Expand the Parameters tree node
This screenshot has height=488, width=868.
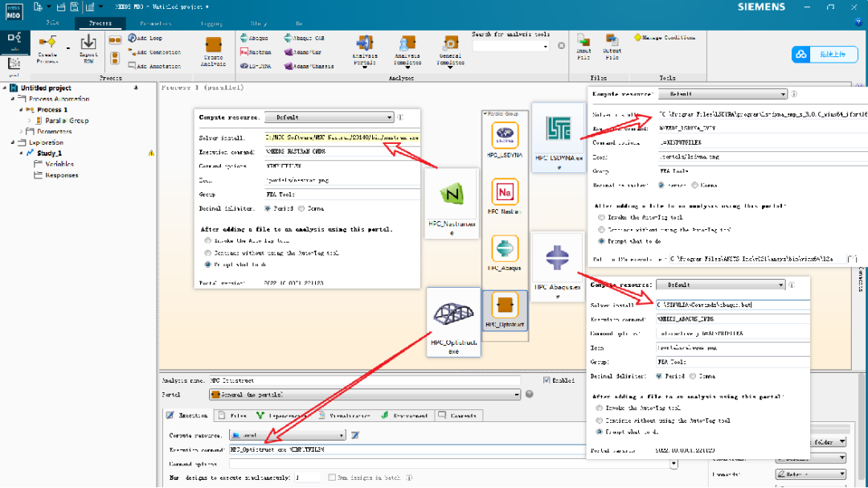tap(21, 131)
